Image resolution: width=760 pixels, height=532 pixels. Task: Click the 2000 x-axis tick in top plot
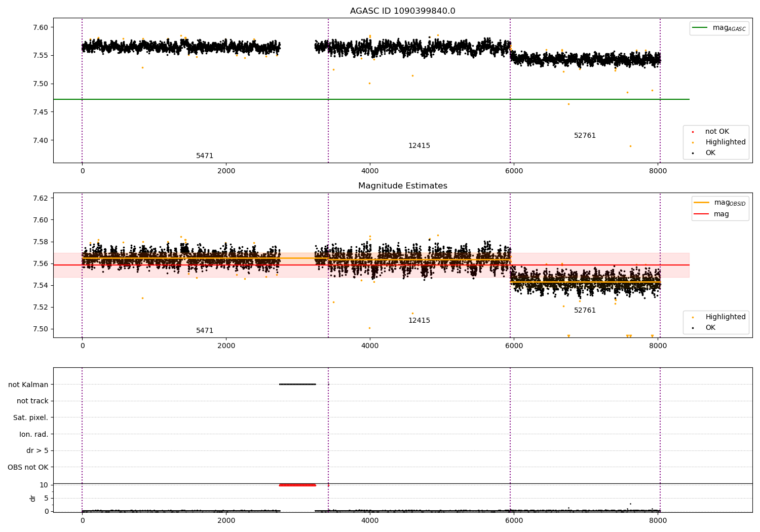click(226, 171)
